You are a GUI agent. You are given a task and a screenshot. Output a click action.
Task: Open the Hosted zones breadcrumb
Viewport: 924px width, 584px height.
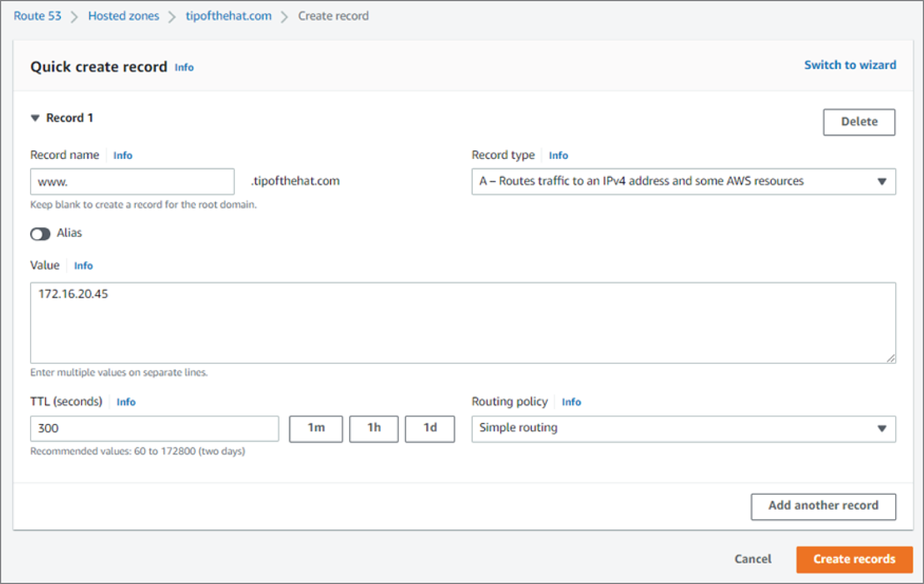coord(123,16)
